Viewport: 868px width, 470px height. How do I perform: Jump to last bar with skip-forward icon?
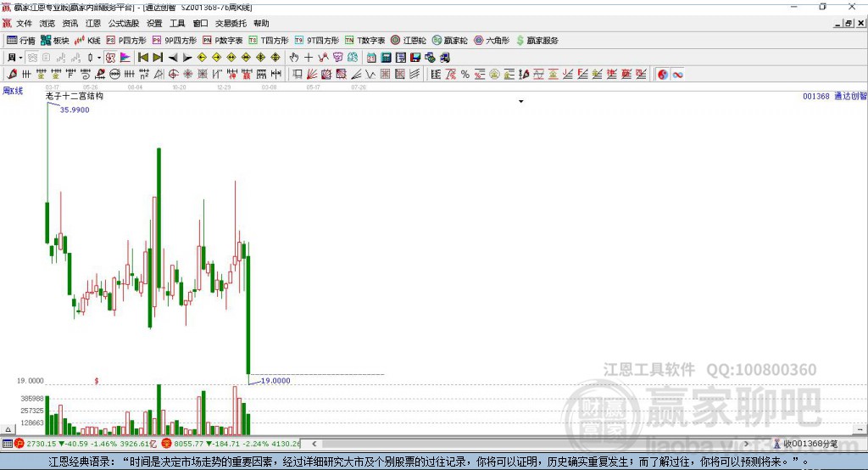[158, 58]
